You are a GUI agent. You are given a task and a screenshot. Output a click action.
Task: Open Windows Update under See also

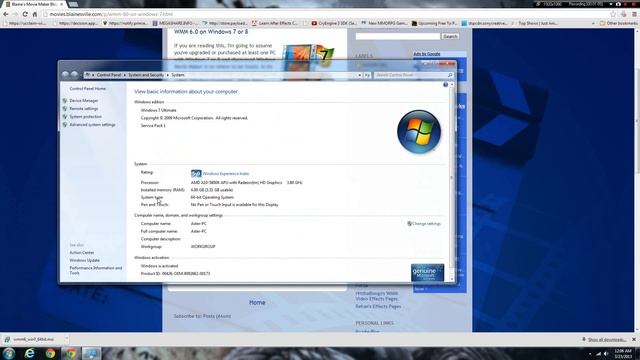84,260
